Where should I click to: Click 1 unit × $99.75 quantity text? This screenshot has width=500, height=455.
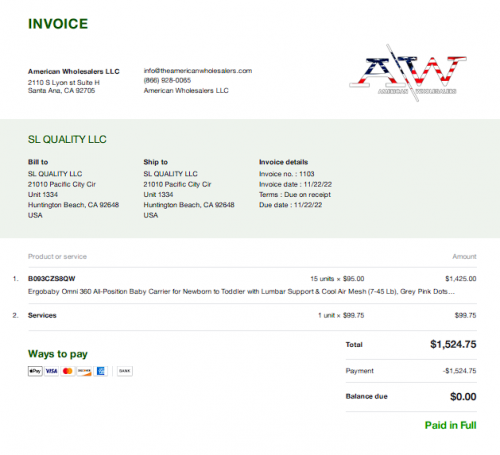coord(341,315)
